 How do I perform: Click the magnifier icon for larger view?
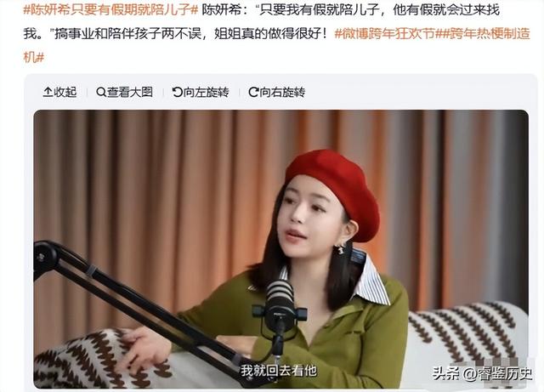click(101, 92)
